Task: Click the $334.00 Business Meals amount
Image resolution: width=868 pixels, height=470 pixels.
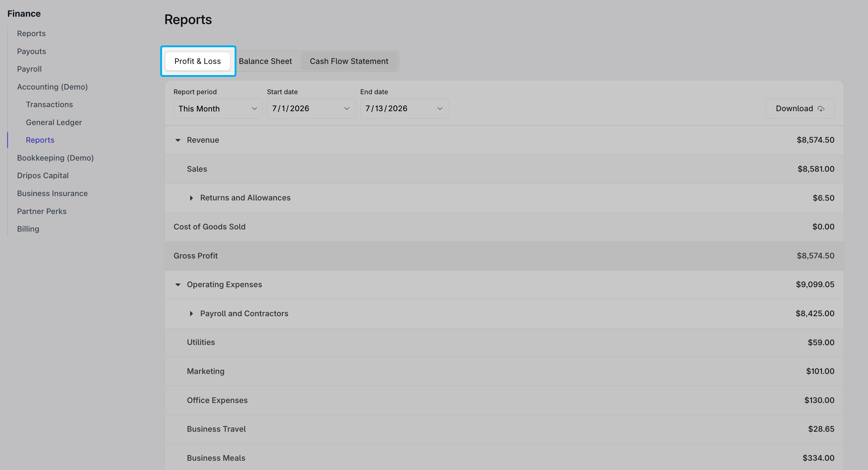Action: tap(818, 458)
